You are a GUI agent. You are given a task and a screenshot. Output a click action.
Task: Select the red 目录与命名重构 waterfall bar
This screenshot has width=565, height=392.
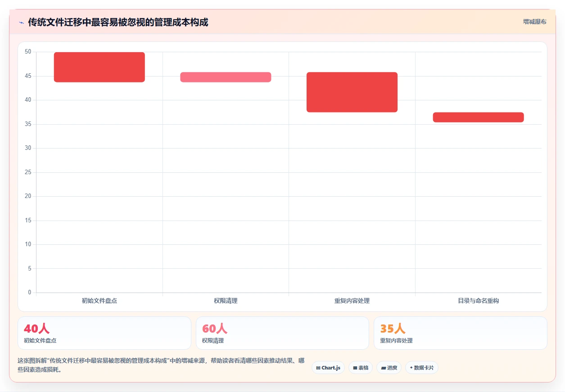click(479, 117)
